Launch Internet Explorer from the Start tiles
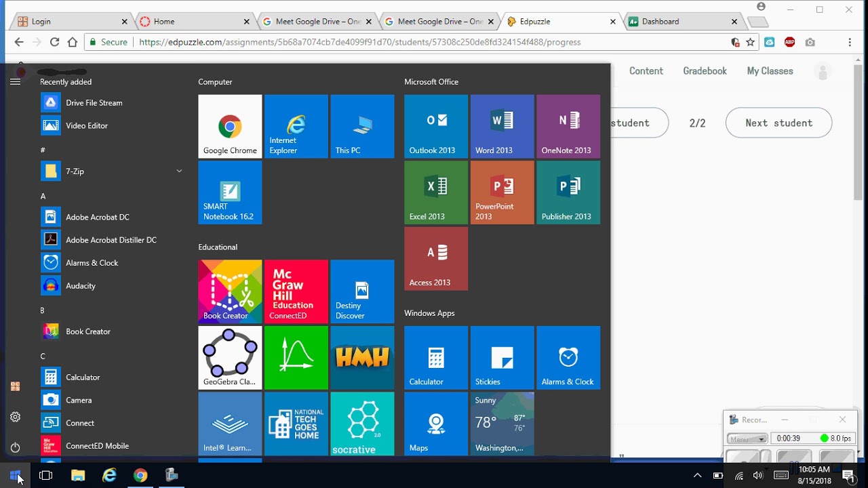 [296, 126]
